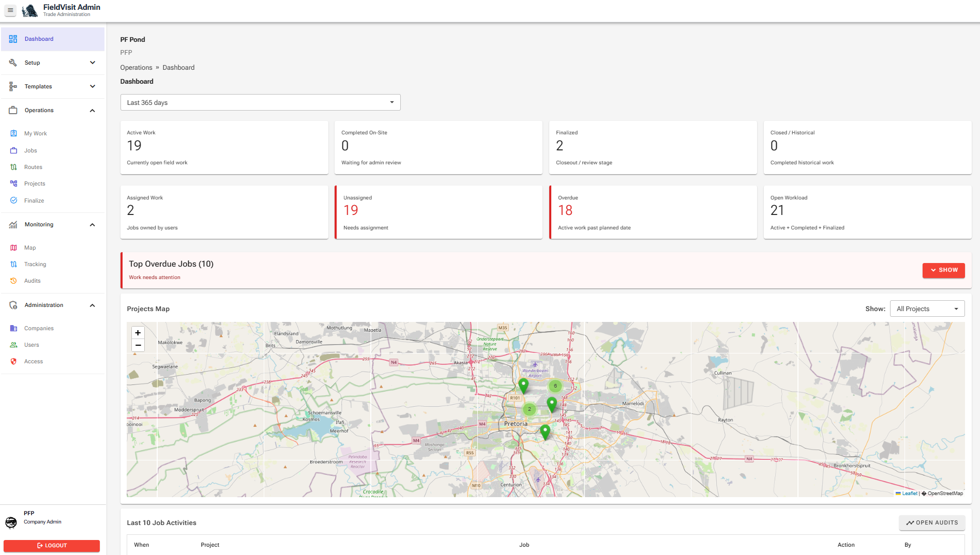This screenshot has width=980, height=555.
Task: Open Routes in sidebar
Action: (x=53, y=167)
